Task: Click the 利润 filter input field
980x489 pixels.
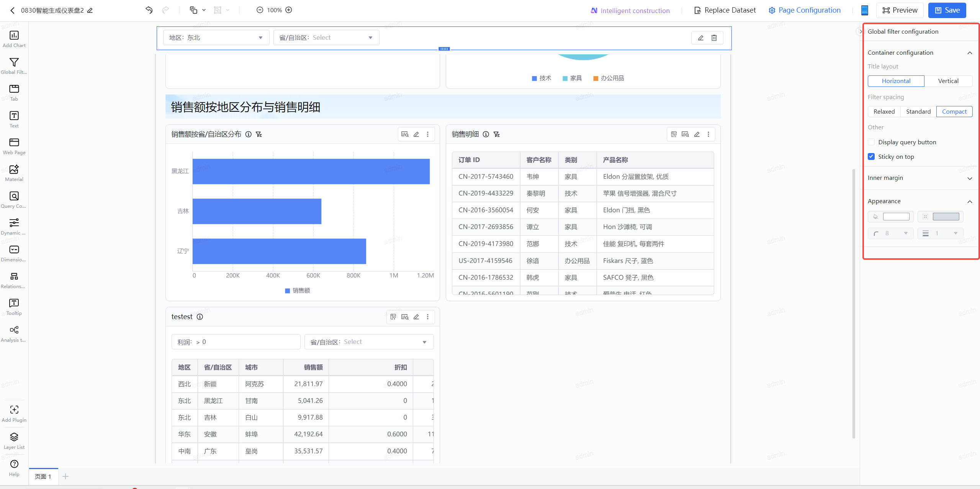Action: click(x=236, y=342)
